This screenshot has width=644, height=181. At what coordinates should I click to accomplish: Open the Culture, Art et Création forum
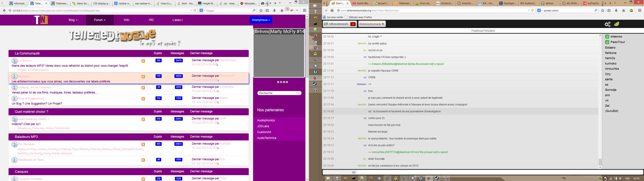35,87
